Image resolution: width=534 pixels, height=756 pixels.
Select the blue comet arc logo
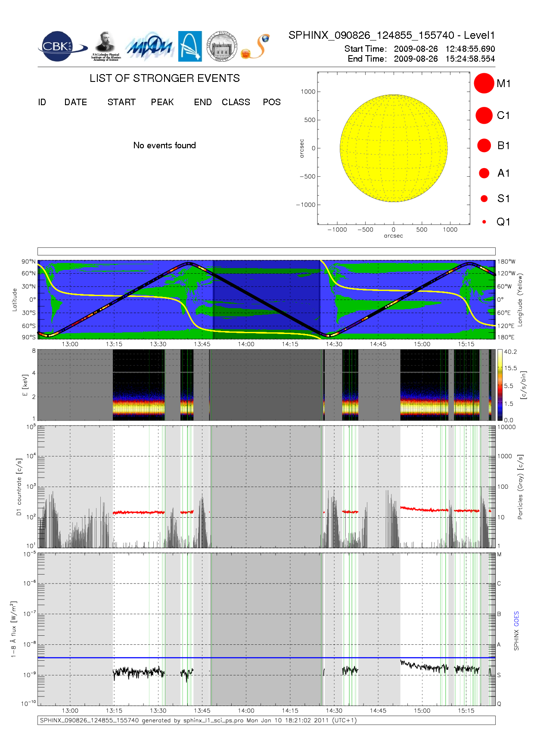190,47
